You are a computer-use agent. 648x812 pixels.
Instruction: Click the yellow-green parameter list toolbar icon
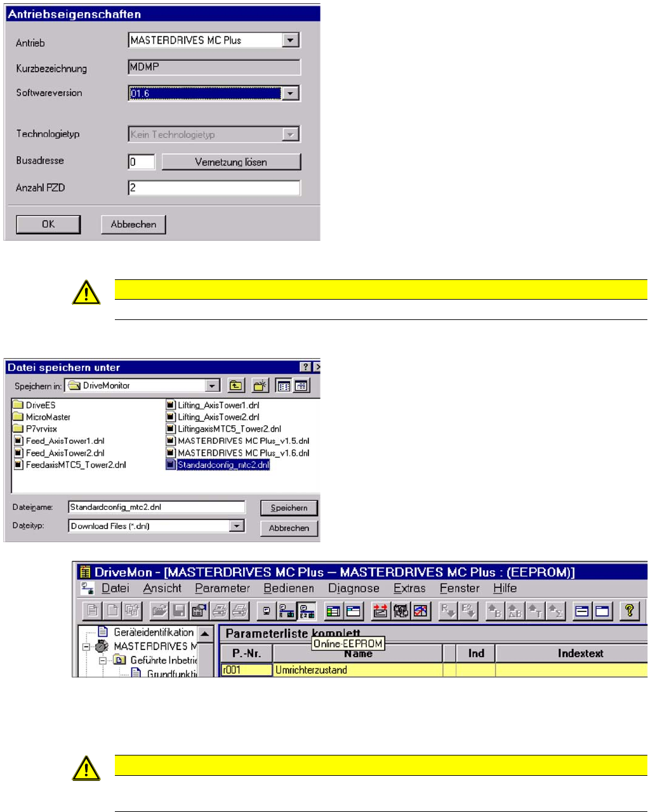(333, 611)
